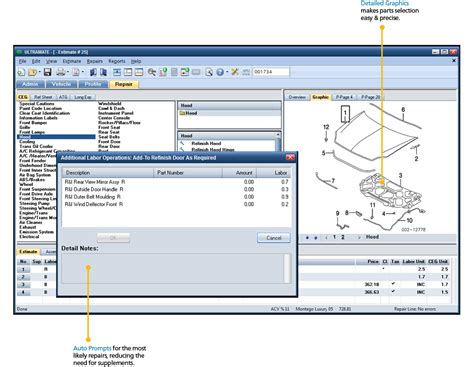The image size is (474, 367).
Task: Click the Save floppy disk icon
Action: pos(47,72)
